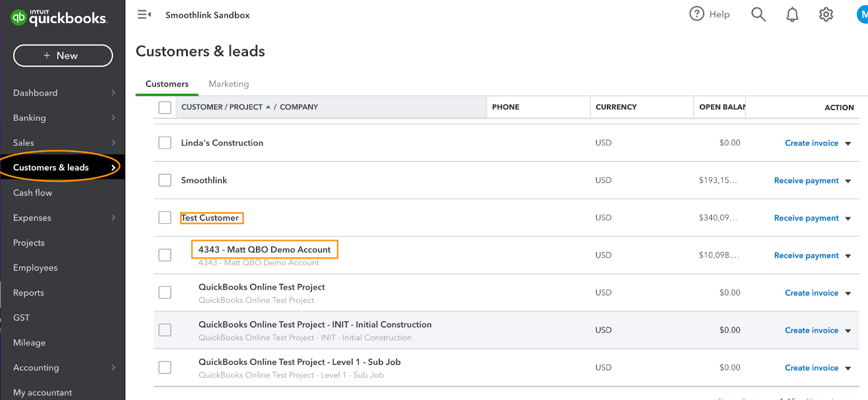Sort by the PHONE column header

coord(506,107)
